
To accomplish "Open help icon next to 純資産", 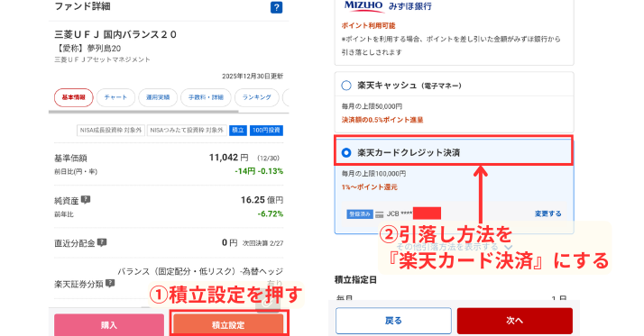I will [86, 200].
